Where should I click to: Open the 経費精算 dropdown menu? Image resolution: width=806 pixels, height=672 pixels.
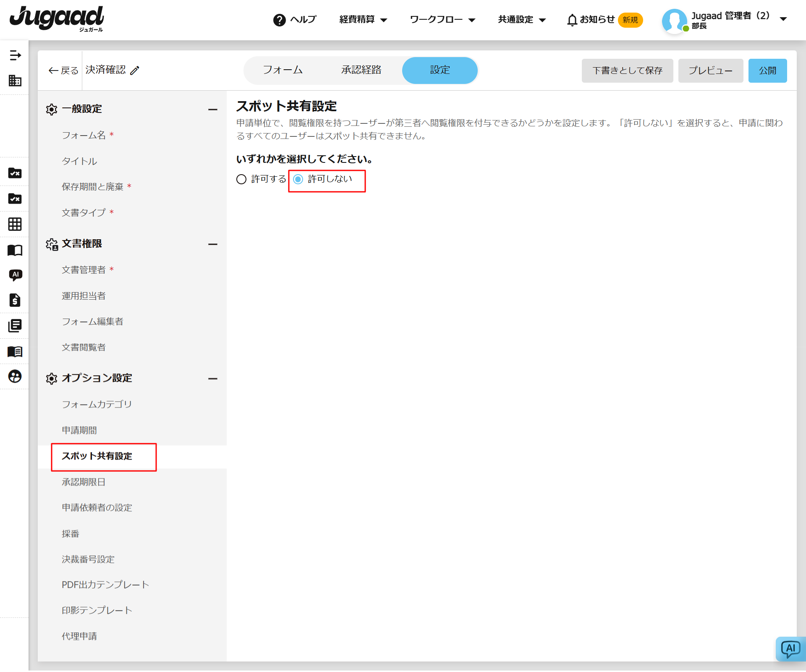point(363,20)
